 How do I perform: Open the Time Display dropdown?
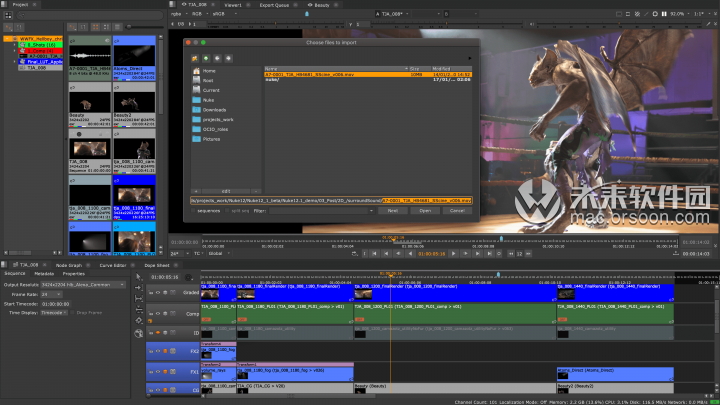(x=54, y=313)
